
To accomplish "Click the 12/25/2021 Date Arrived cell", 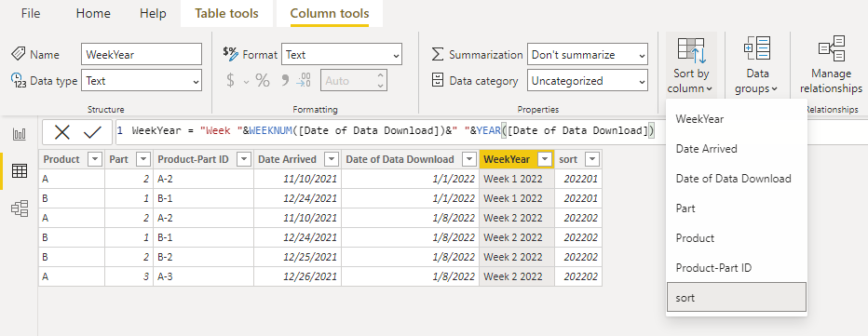I will tap(297, 257).
